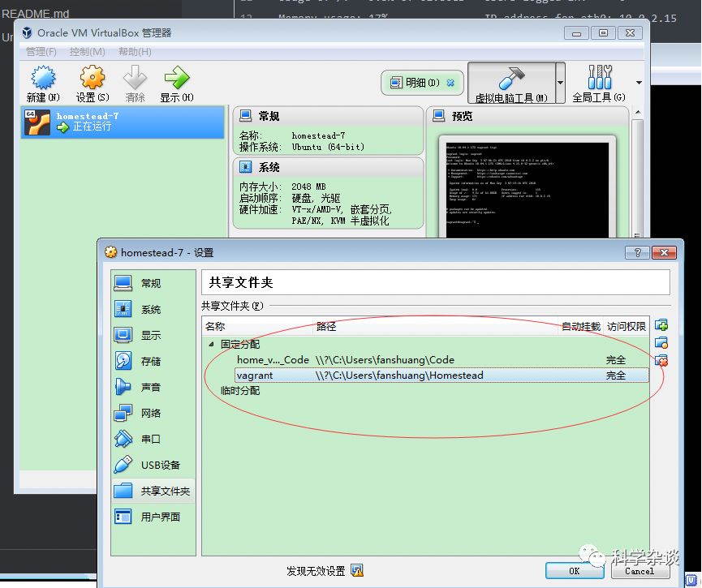Open USB设备 settings category
Image resolution: width=702 pixels, height=588 pixels.
click(153, 465)
